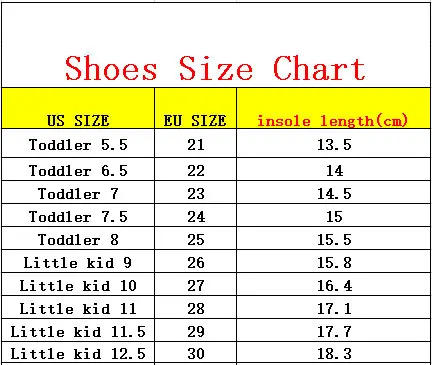Click EU size 30 cell
Viewport: 432px width, 365px height.
196,353
